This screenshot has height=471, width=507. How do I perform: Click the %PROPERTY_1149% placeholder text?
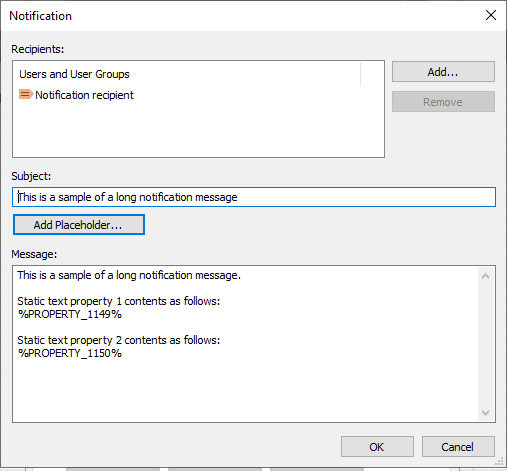[70, 314]
